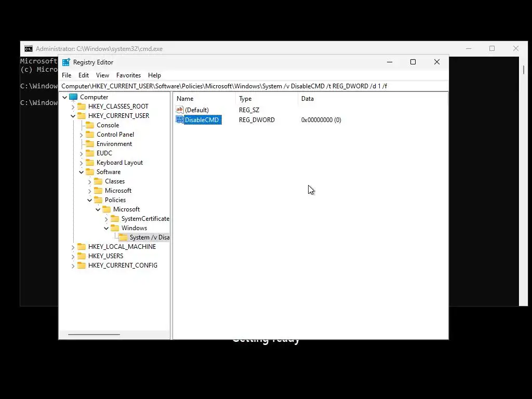Expand the EUDC key

(x=82, y=154)
